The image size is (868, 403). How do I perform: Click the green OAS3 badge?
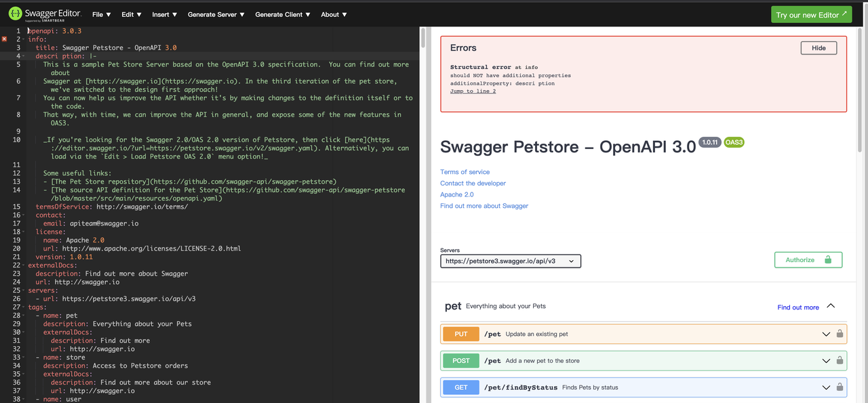(x=733, y=142)
